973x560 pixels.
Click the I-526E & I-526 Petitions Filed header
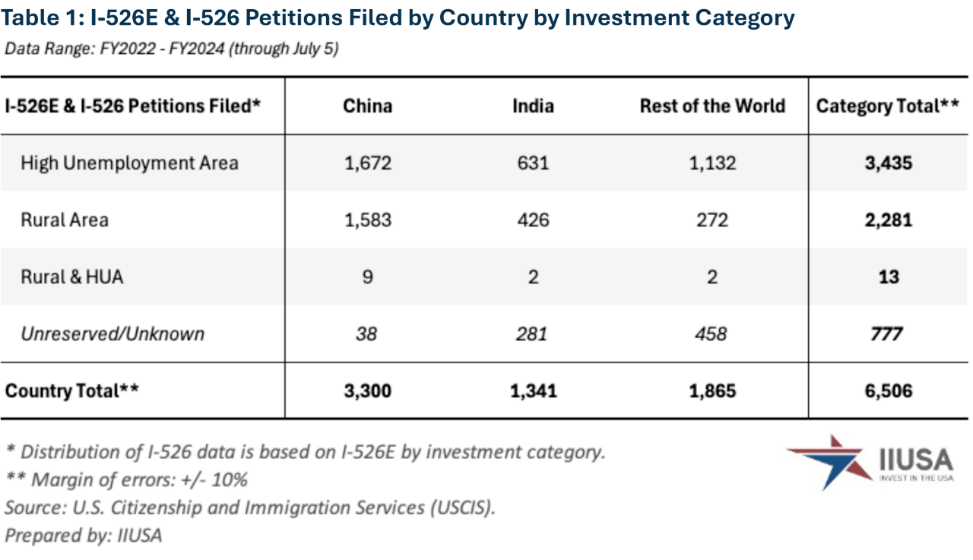pyautogui.click(x=133, y=106)
